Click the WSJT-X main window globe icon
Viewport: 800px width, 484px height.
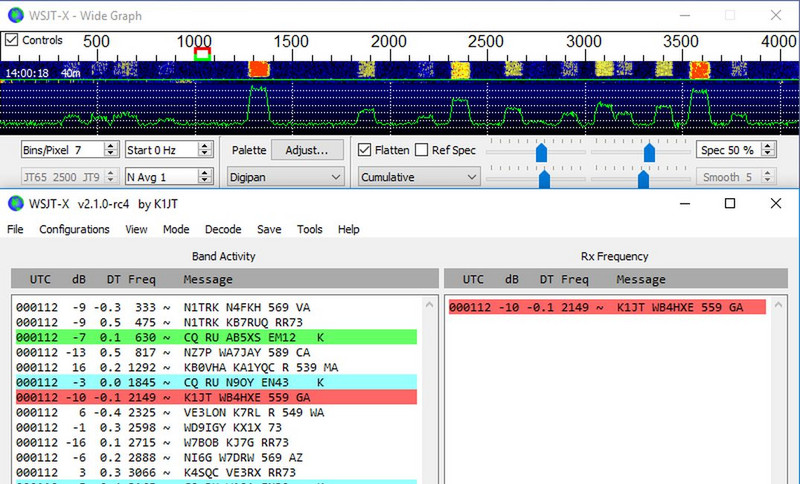click(16, 203)
